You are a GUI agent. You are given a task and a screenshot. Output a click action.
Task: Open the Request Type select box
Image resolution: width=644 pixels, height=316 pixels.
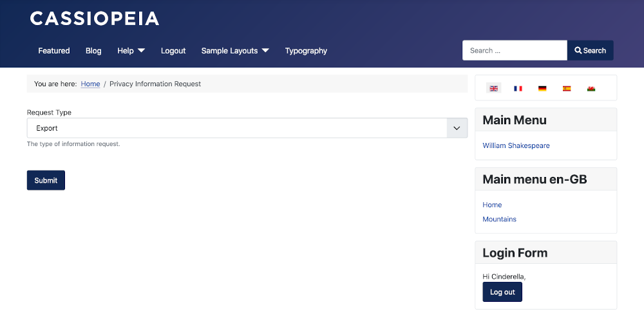(247, 128)
